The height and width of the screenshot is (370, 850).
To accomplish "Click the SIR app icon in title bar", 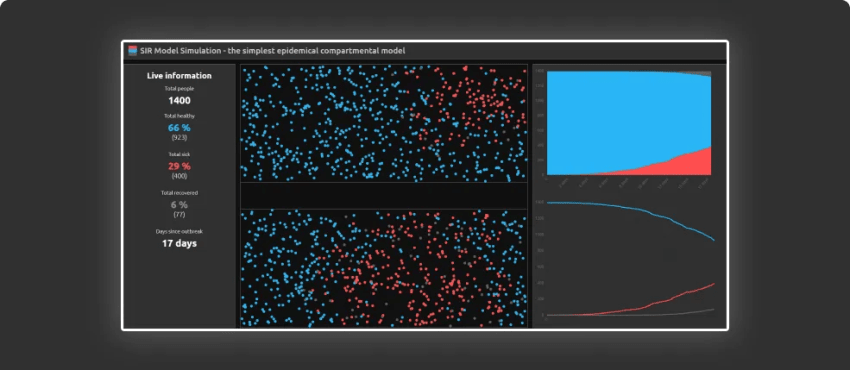I will (132, 50).
